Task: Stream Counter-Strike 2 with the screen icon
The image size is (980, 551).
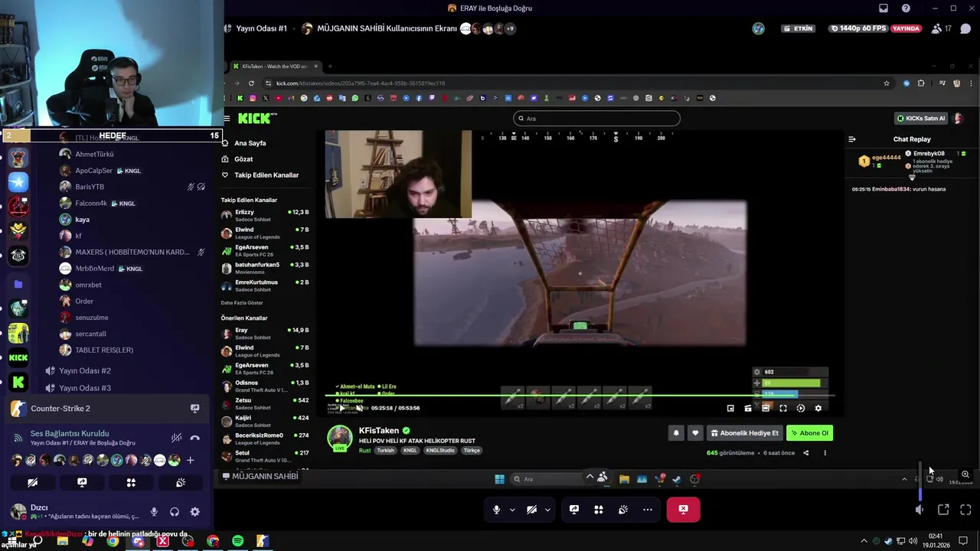Action: coord(194,409)
